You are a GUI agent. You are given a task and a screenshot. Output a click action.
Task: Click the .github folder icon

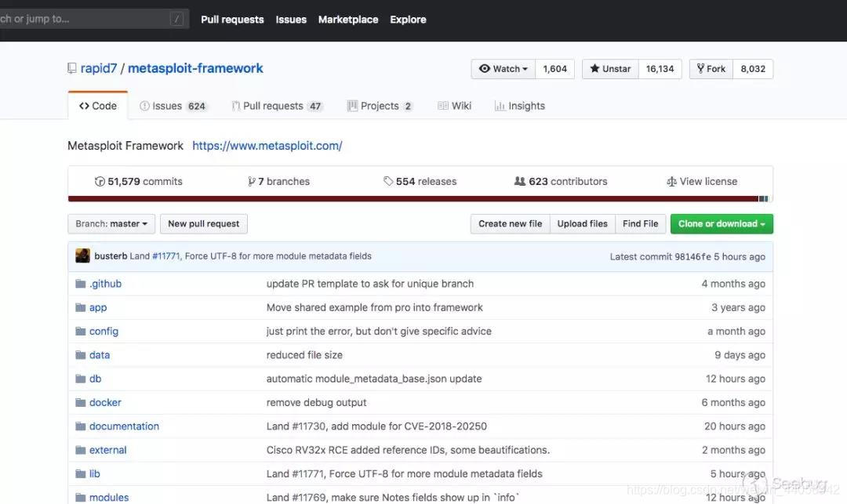(x=81, y=284)
